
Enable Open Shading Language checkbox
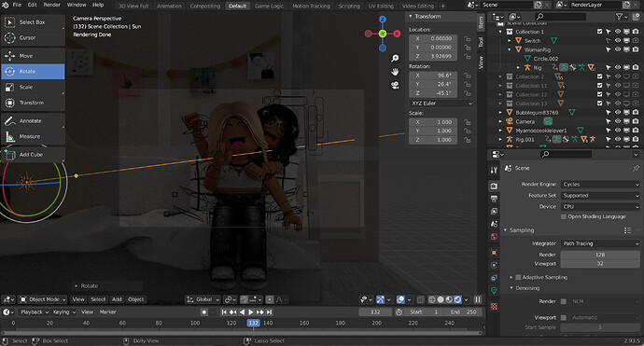click(x=564, y=216)
